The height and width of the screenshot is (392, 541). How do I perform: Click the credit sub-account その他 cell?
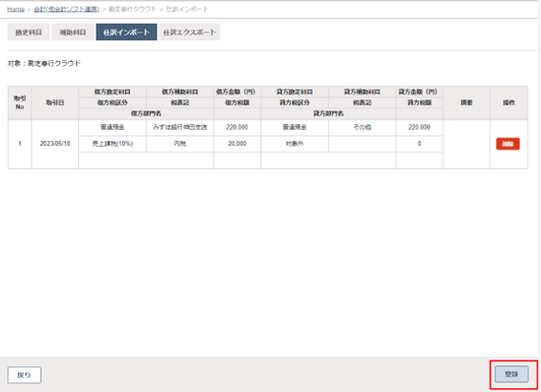363,127
